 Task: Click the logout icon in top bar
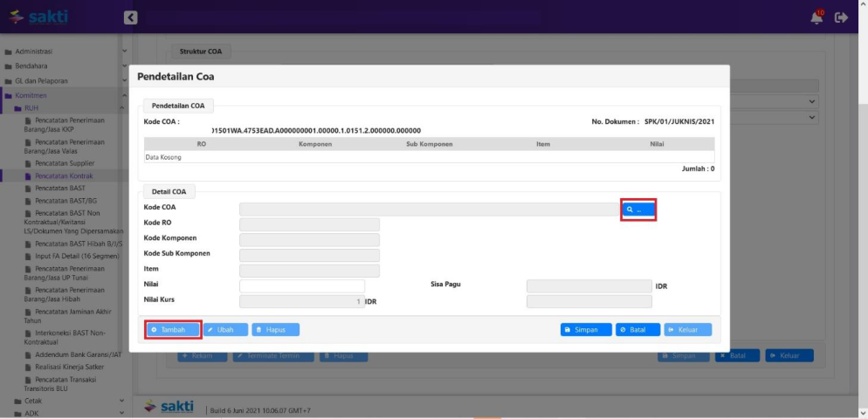(842, 17)
